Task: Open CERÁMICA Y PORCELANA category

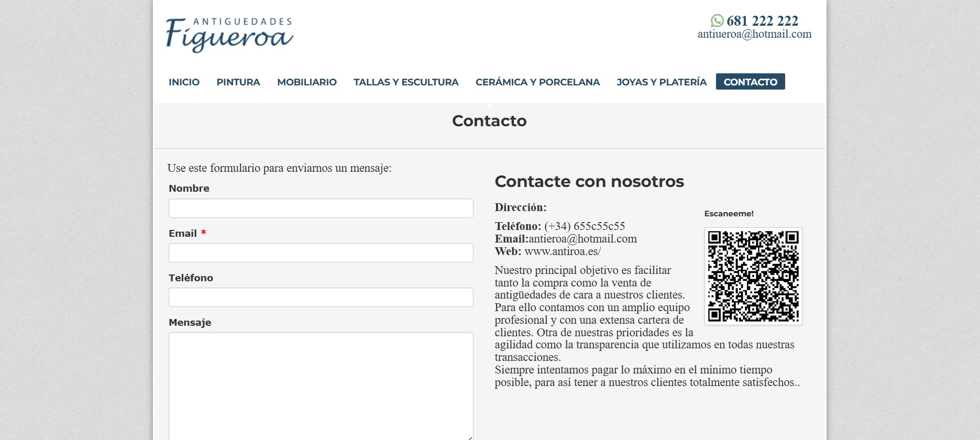Action: (x=537, y=82)
